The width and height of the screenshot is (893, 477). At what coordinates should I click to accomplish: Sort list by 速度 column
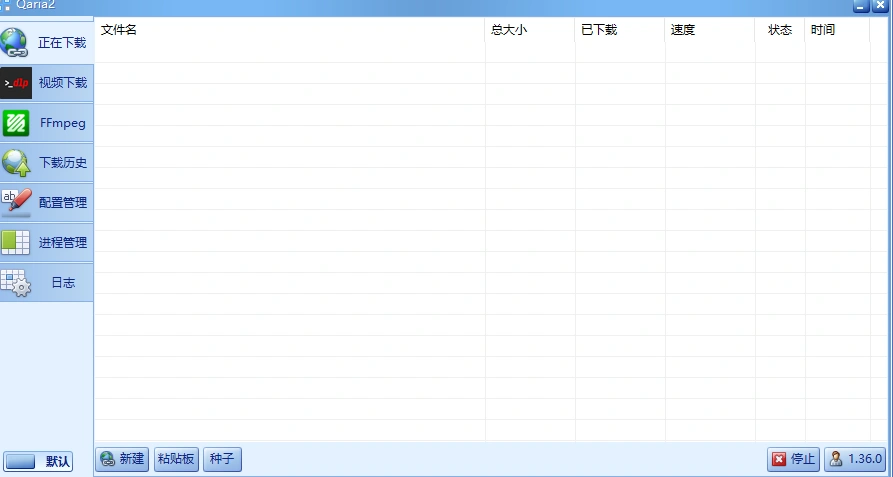point(710,30)
